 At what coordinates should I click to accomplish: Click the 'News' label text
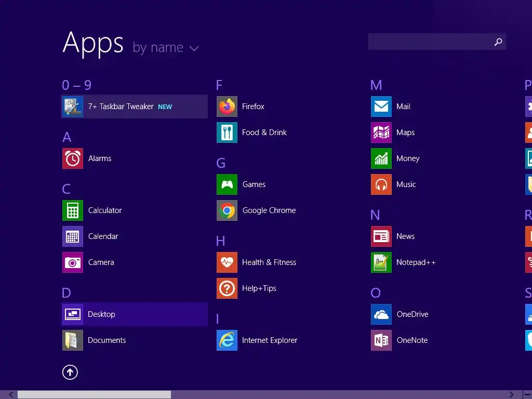(x=405, y=236)
